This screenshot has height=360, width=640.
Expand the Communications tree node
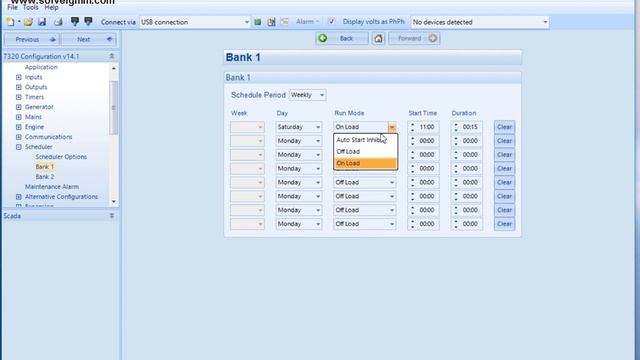pyautogui.click(x=19, y=137)
